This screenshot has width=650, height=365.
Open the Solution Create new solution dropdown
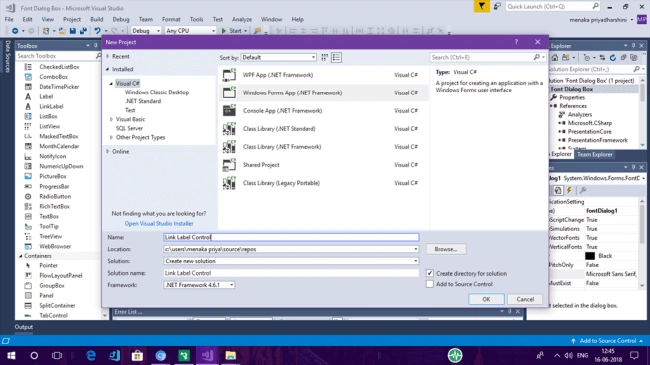(x=415, y=261)
